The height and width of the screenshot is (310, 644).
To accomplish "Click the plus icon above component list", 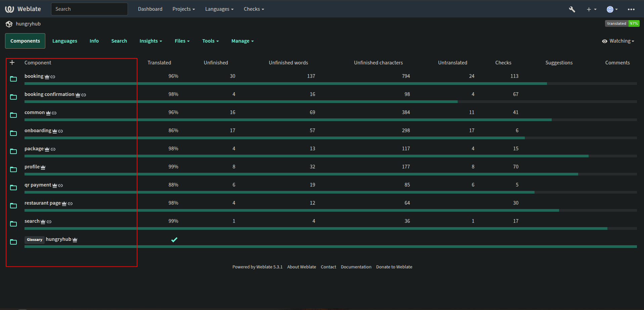I will [12, 62].
